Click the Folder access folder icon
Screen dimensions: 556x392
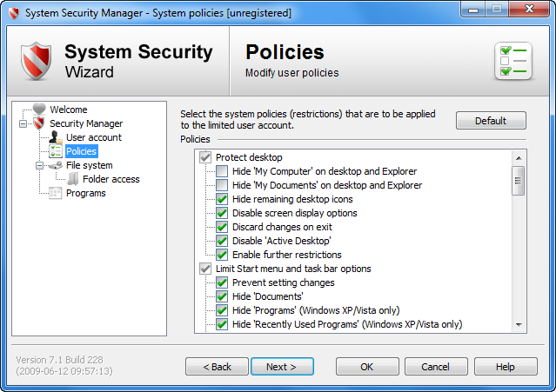73,179
